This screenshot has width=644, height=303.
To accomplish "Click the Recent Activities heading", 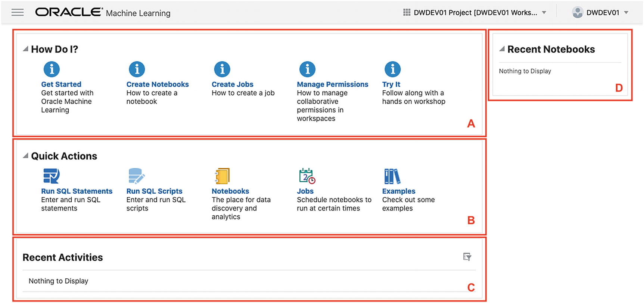I will pos(63,257).
